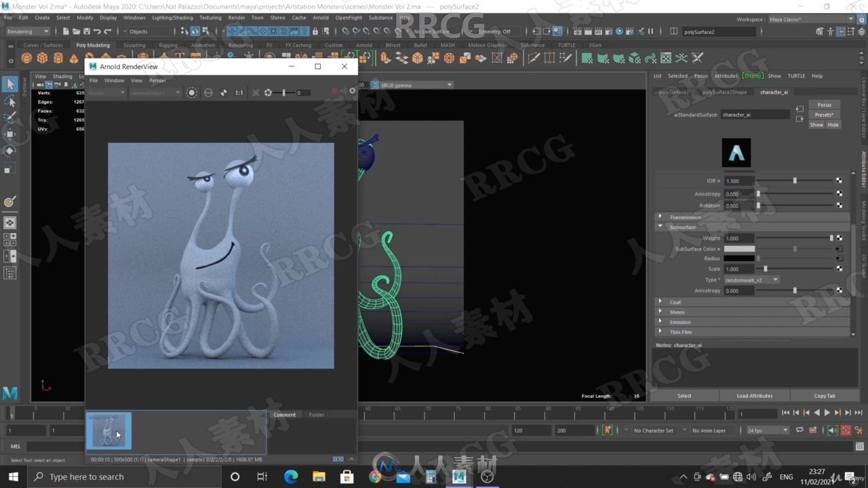Toggle the crop region icon in RenderView
The image size is (868, 488).
pyautogui.click(x=256, y=93)
